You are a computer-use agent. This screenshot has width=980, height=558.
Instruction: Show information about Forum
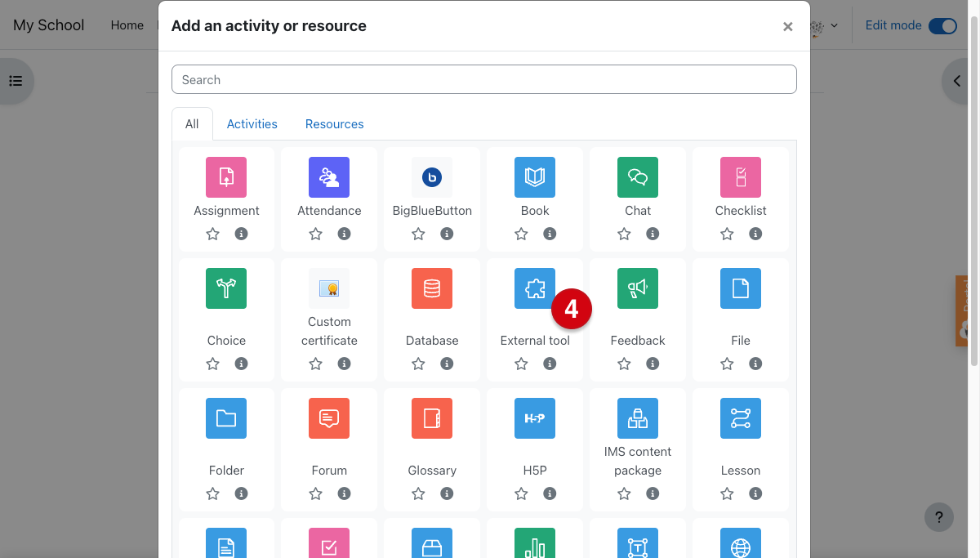point(344,493)
